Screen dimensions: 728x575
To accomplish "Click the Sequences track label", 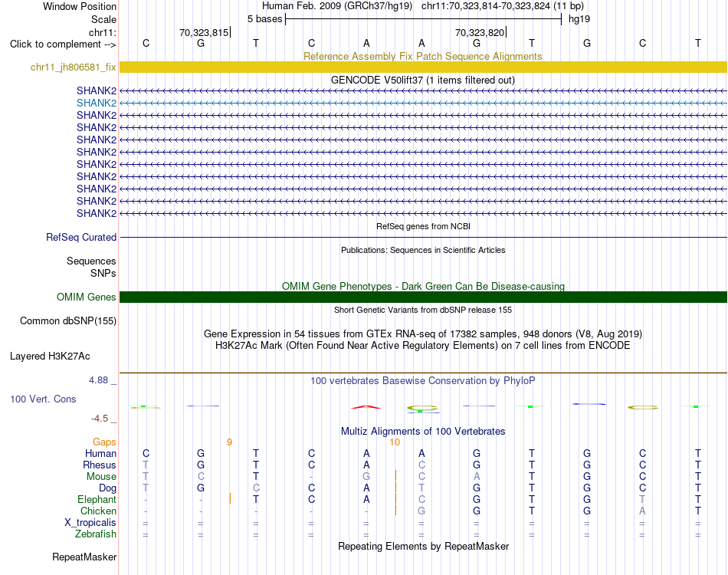I will click(91, 261).
